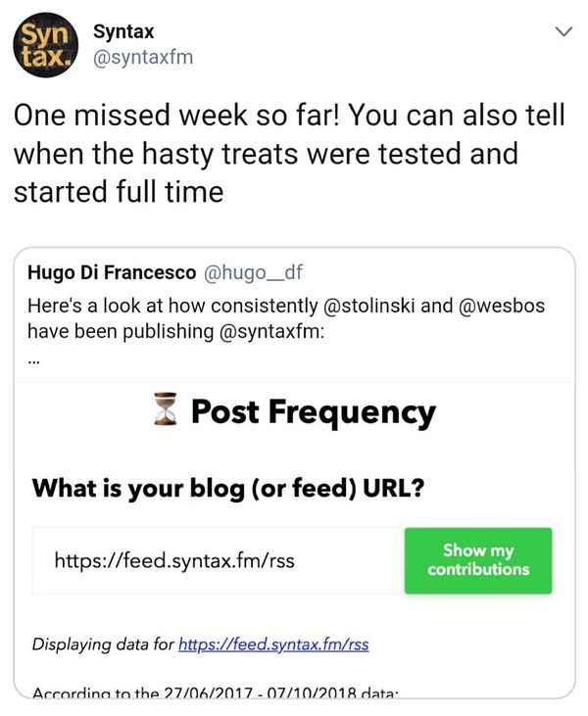The width and height of the screenshot is (588, 716).
Task: Click the hourglass icon beside Post Frequency
Action: (x=166, y=412)
